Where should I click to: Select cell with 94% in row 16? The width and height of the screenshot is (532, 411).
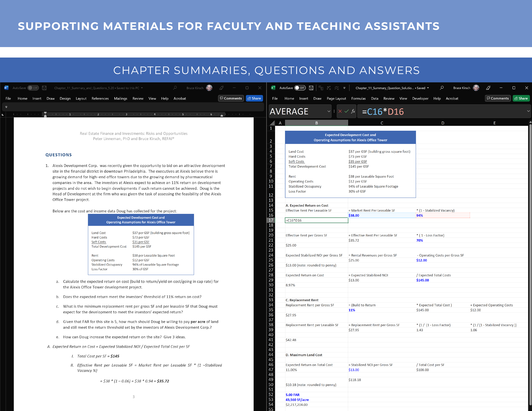[x=443, y=215]
